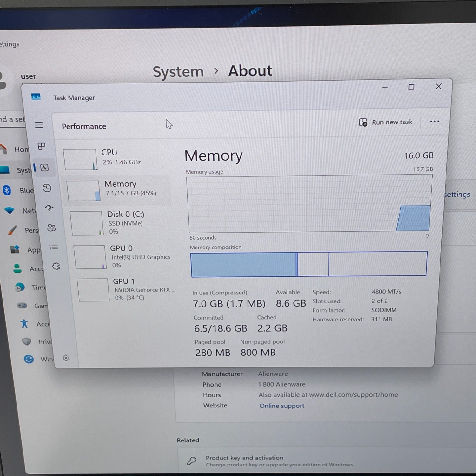Switch to the Processes page icon

(x=42, y=146)
